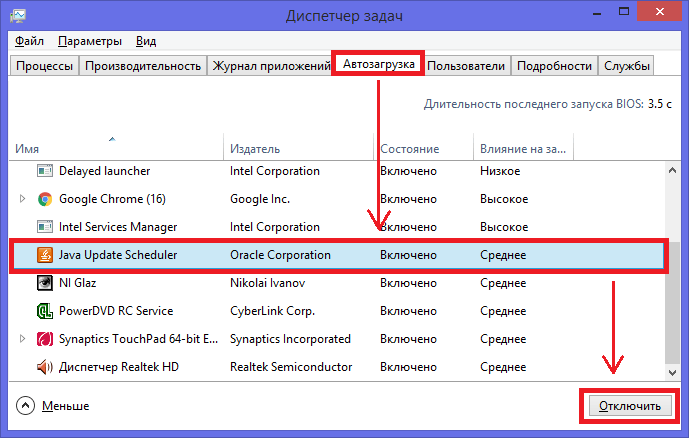This screenshot has height=438, width=689.
Task: Click the scrollbar up arrow
Action: pyautogui.click(x=672, y=170)
